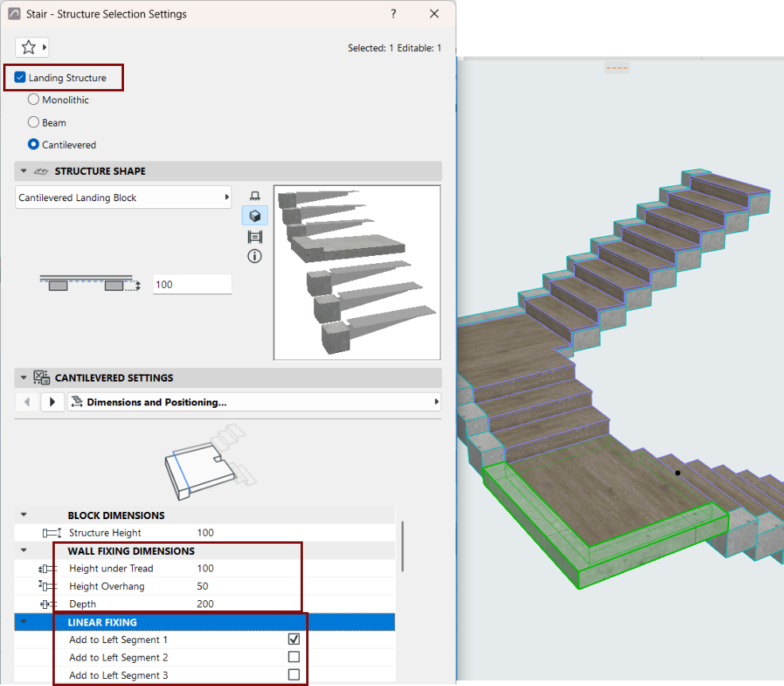Click the landing thickness field showing 100
The image size is (784, 686).
[x=192, y=285]
